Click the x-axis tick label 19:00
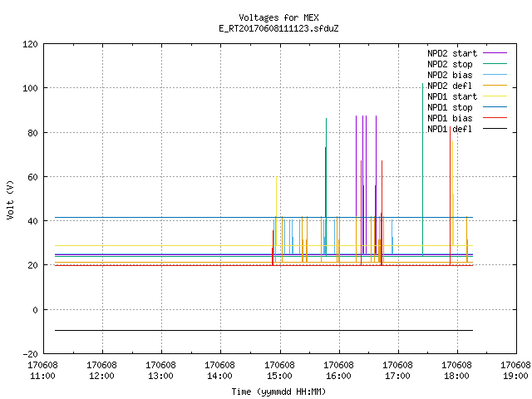Image resolution: width=532 pixels, height=399 pixels. pos(515,376)
